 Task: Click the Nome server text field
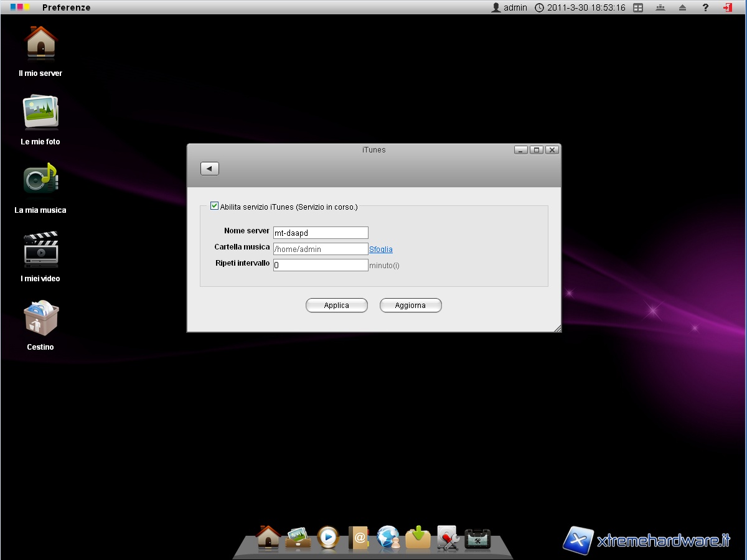click(321, 233)
